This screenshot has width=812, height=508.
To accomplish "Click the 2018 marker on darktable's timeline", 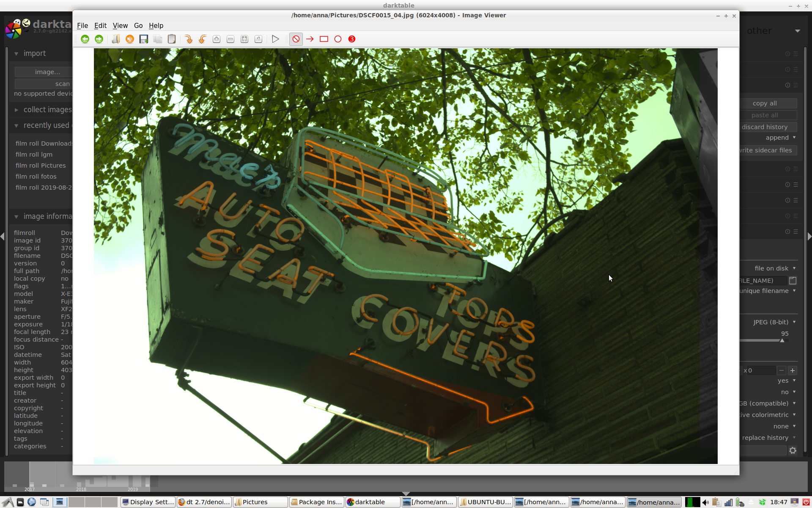I will coord(81,489).
